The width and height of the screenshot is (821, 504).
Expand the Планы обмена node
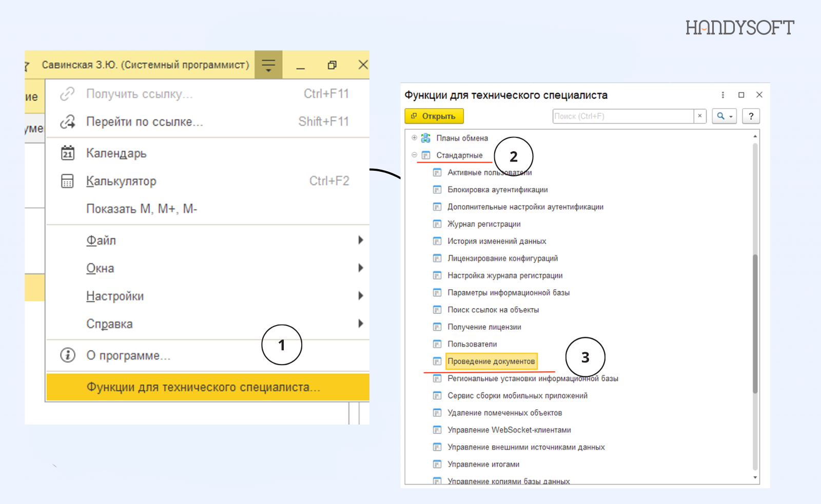(x=414, y=137)
